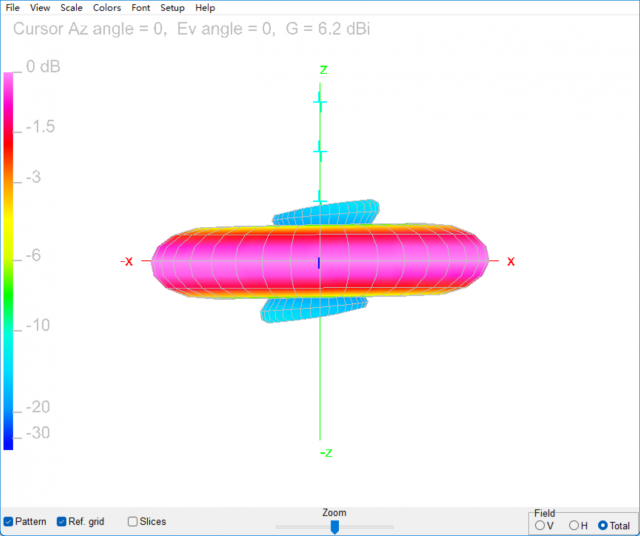Open the View menu
The width and height of the screenshot is (640, 536).
(40, 8)
